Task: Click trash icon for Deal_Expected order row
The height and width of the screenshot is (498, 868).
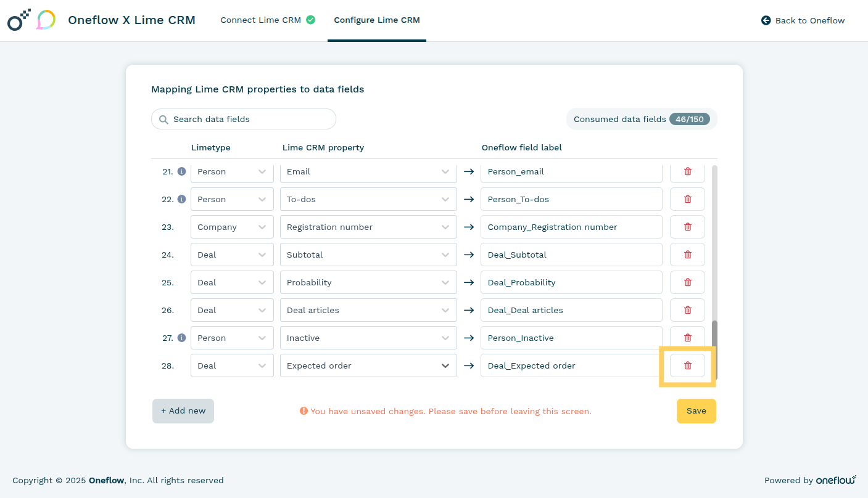Action: pos(687,365)
